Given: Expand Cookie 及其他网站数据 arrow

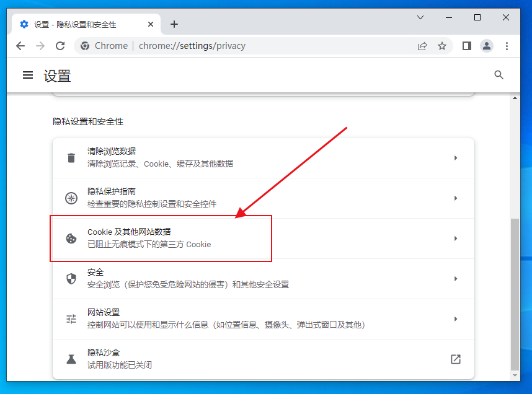Looking at the screenshot, I should click(x=456, y=239).
